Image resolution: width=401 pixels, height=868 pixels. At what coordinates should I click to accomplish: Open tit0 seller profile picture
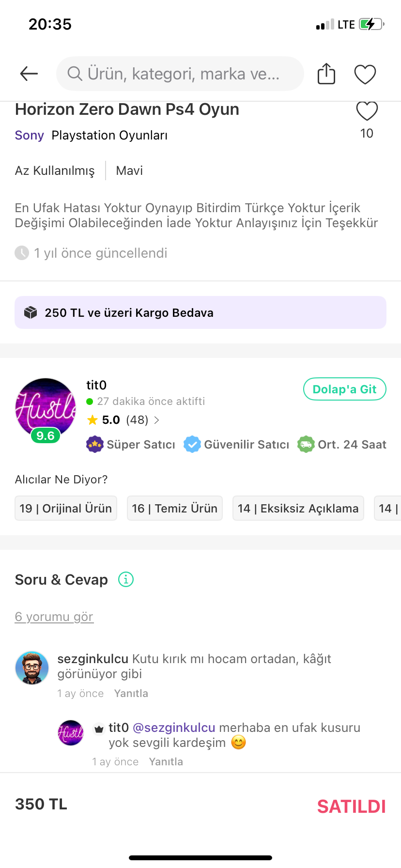pos(46,408)
